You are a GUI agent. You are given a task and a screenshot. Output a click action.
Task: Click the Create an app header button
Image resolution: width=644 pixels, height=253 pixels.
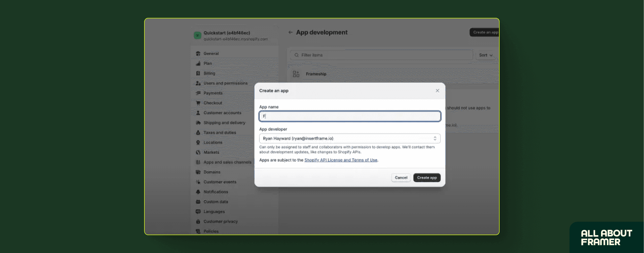coord(484,32)
